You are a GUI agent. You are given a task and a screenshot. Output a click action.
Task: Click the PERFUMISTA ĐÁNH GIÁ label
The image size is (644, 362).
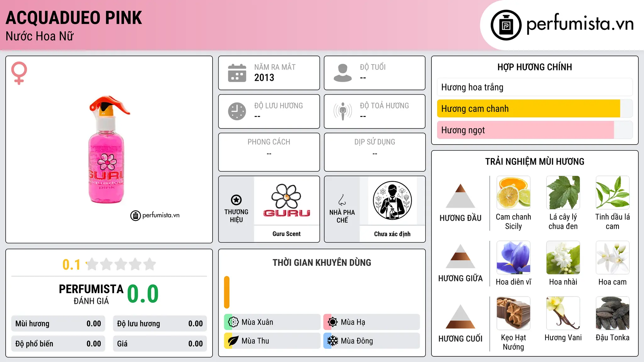coord(91,294)
